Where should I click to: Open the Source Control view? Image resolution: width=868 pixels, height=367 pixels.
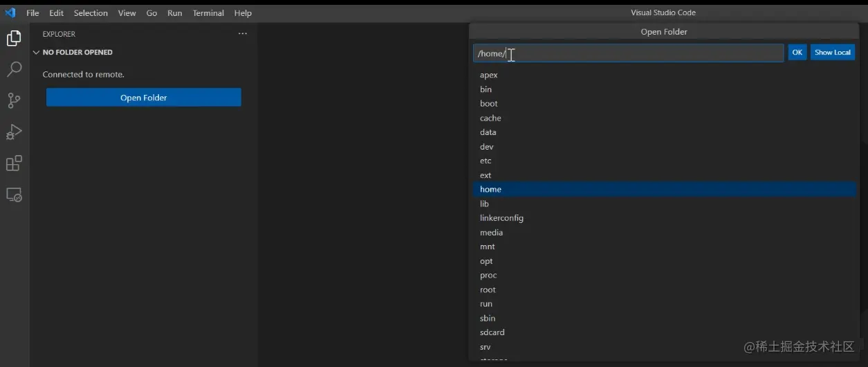[x=14, y=100]
